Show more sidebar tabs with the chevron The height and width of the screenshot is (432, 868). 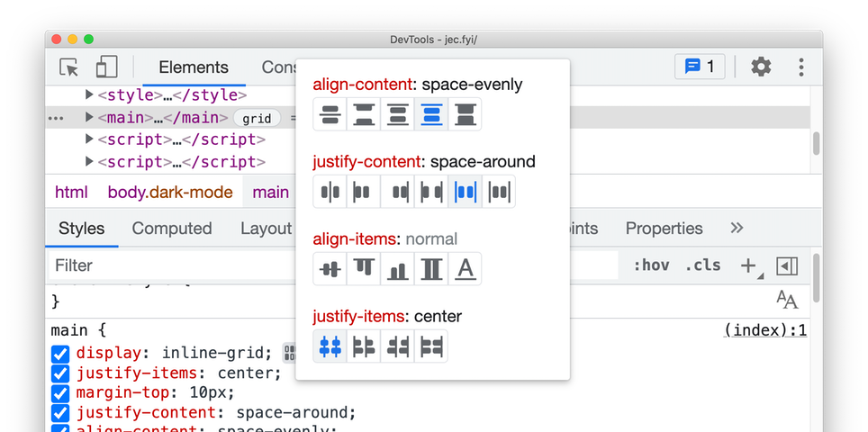pos(737,228)
